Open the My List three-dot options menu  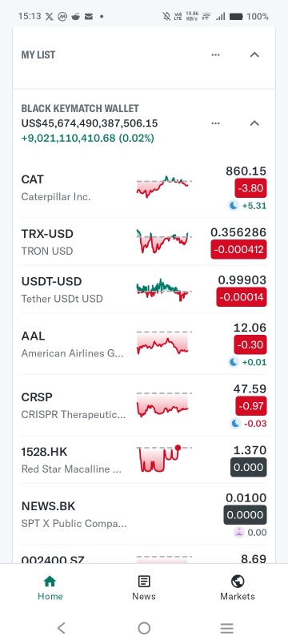tap(215, 54)
